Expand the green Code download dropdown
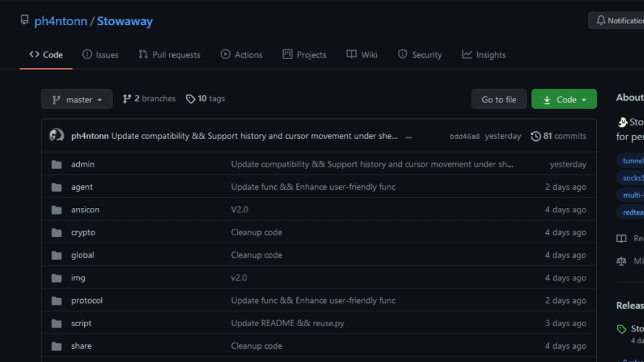The width and height of the screenshot is (644, 362). (564, 99)
